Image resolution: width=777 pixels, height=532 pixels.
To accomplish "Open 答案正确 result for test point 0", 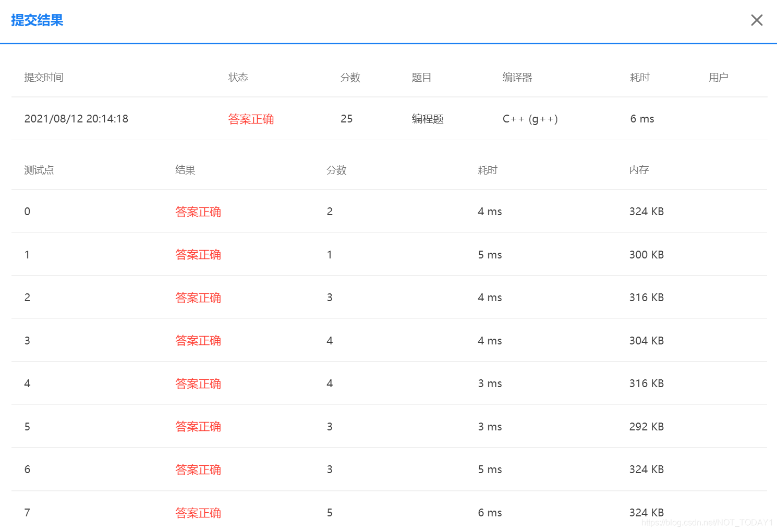I will tap(198, 212).
